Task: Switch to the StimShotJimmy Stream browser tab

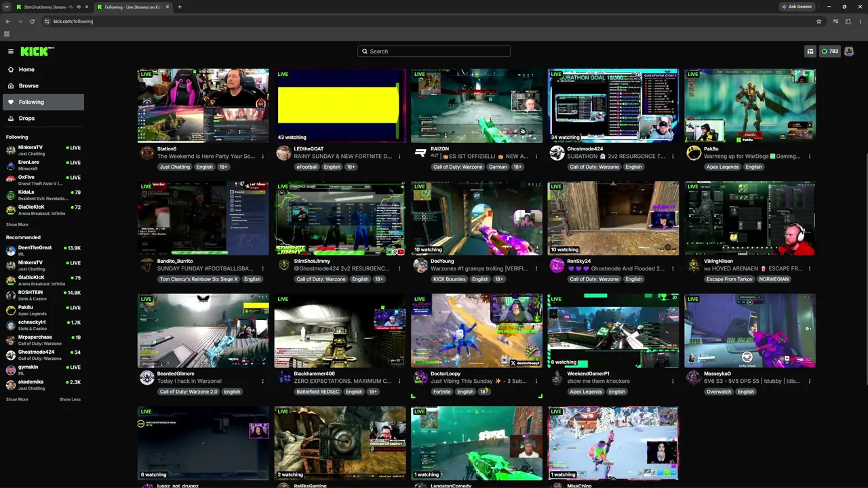Action: click(x=53, y=7)
